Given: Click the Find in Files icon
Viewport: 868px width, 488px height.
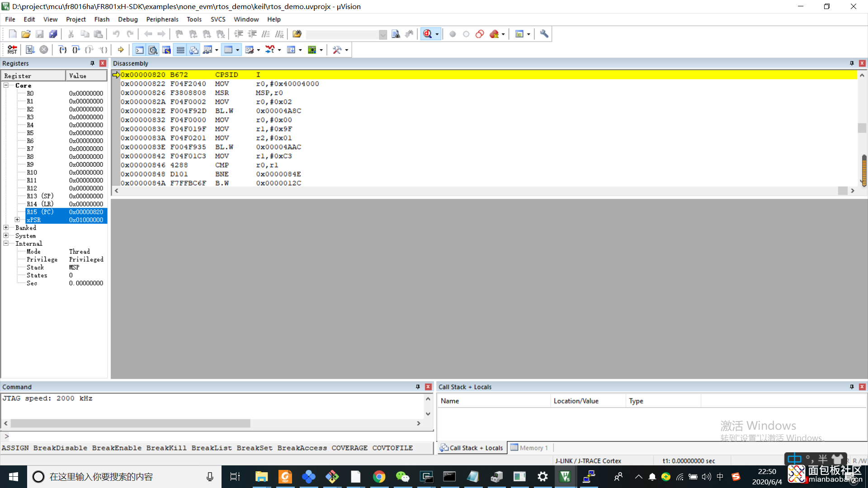Looking at the screenshot, I should coord(297,34).
